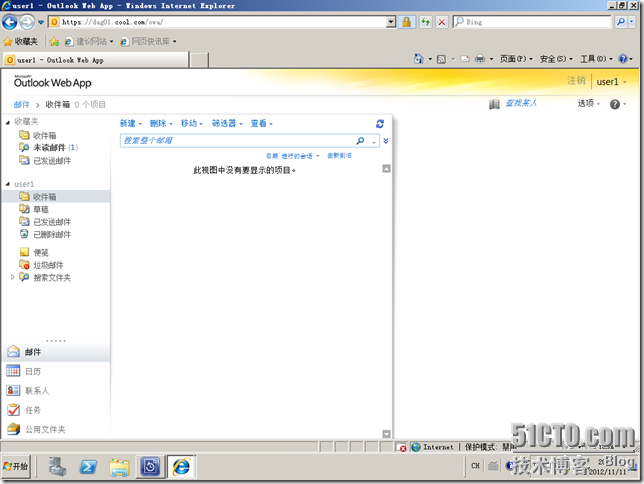Viewport: 644px width, 484px height.
Task: Click the OWA help question mark icon
Action: (x=614, y=104)
